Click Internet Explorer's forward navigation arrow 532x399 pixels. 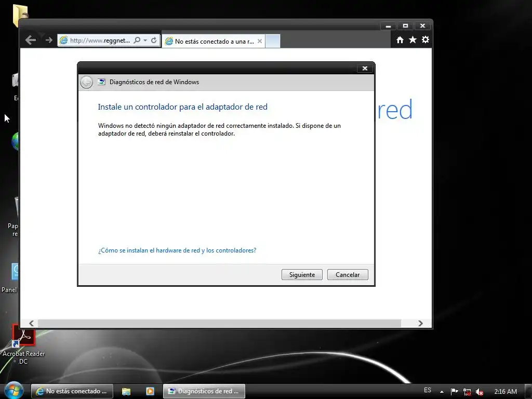click(x=49, y=40)
